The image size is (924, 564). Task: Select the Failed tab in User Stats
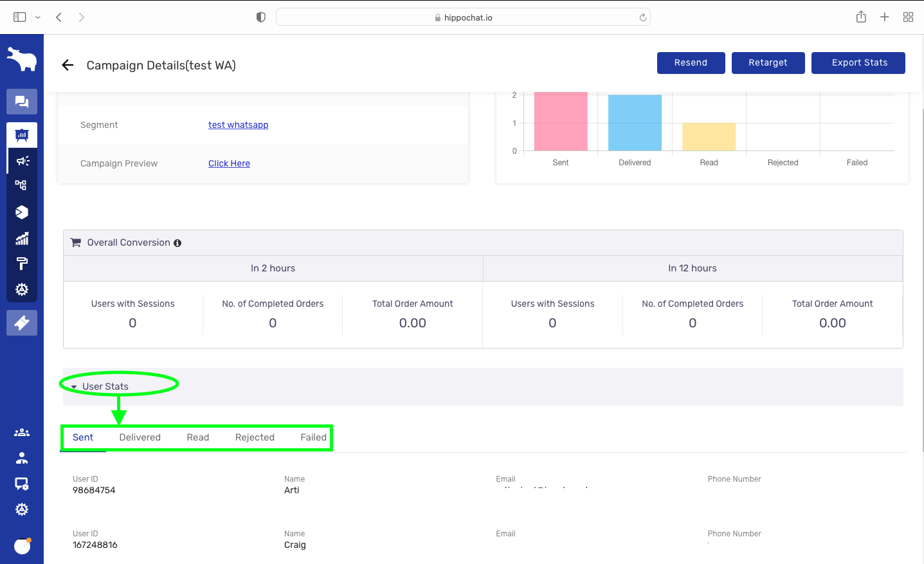[x=313, y=437]
